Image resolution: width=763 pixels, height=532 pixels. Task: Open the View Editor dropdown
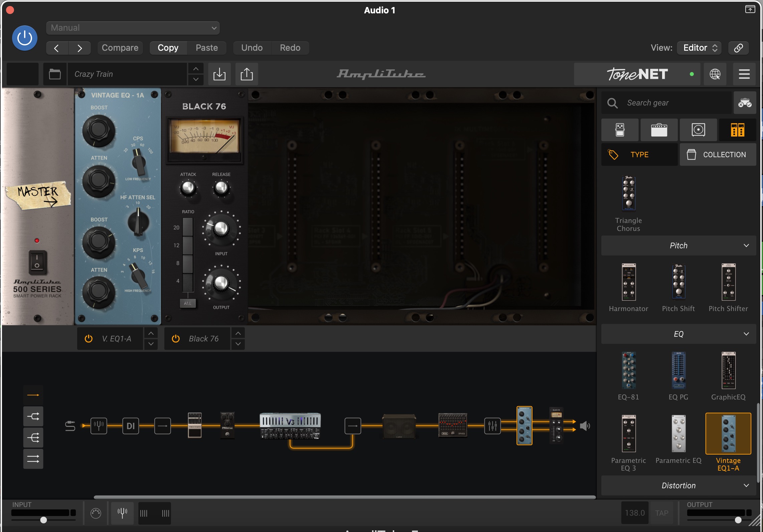coord(700,48)
